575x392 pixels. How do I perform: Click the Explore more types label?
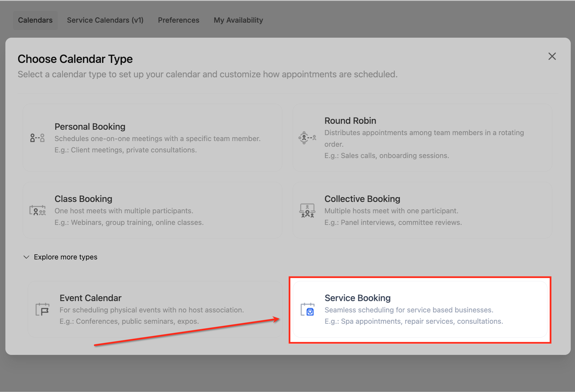click(65, 257)
